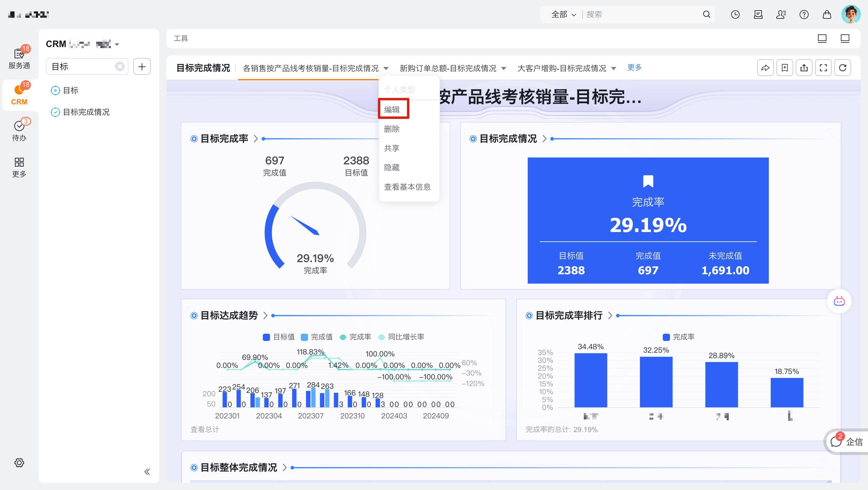Click the export icon in toolbar
Image resolution: width=868 pixels, height=490 pixels.
(804, 68)
